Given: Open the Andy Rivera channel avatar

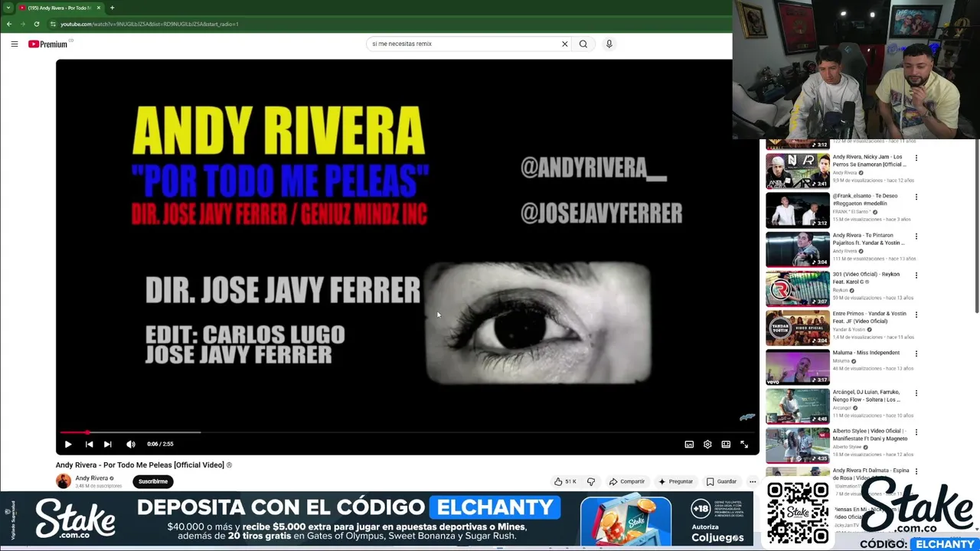Looking at the screenshot, I should pos(64,481).
